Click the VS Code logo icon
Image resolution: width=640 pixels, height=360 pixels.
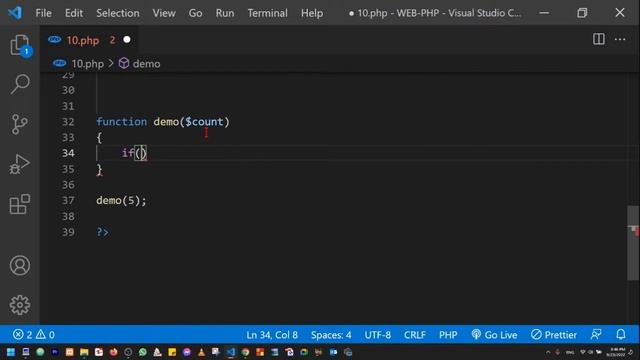coord(15,13)
